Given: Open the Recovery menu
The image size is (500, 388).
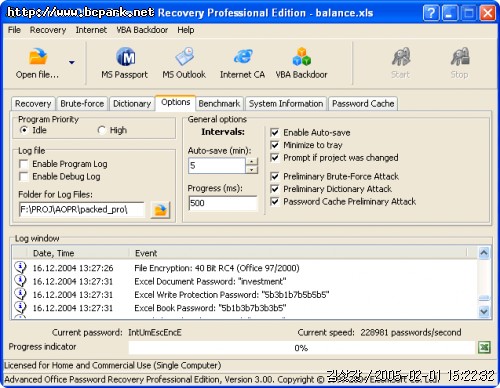Looking at the screenshot, I should point(48,30).
